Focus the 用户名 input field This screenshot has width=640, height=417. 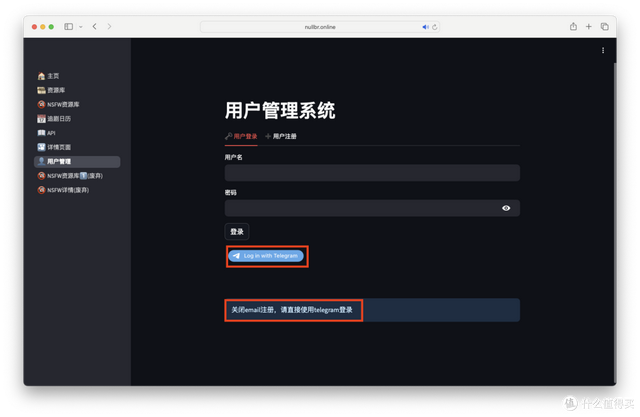(x=372, y=173)
